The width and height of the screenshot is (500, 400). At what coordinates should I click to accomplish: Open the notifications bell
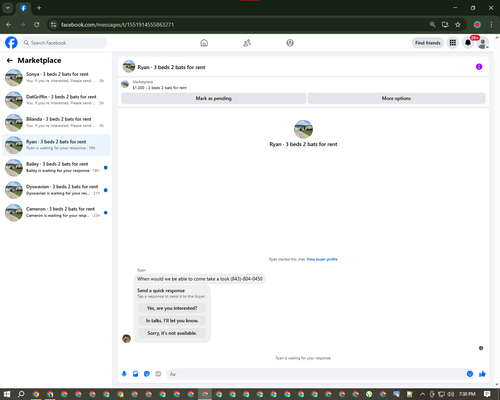coord(468,43)
